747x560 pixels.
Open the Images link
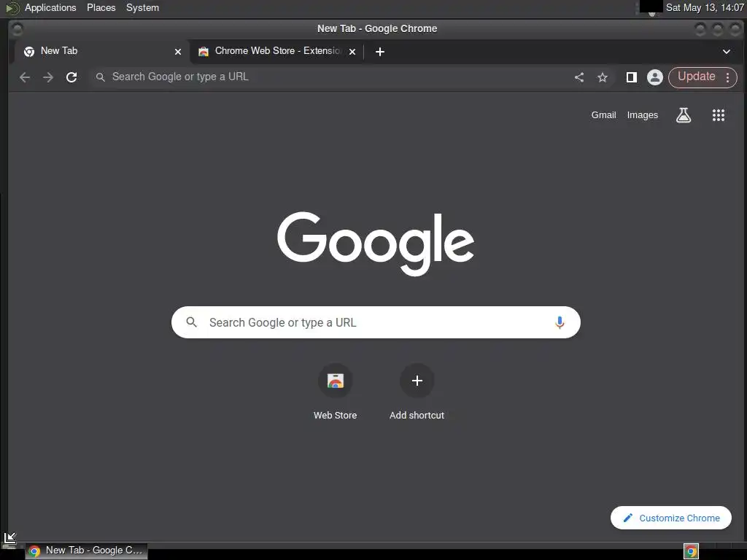click(x=642, y=114)
